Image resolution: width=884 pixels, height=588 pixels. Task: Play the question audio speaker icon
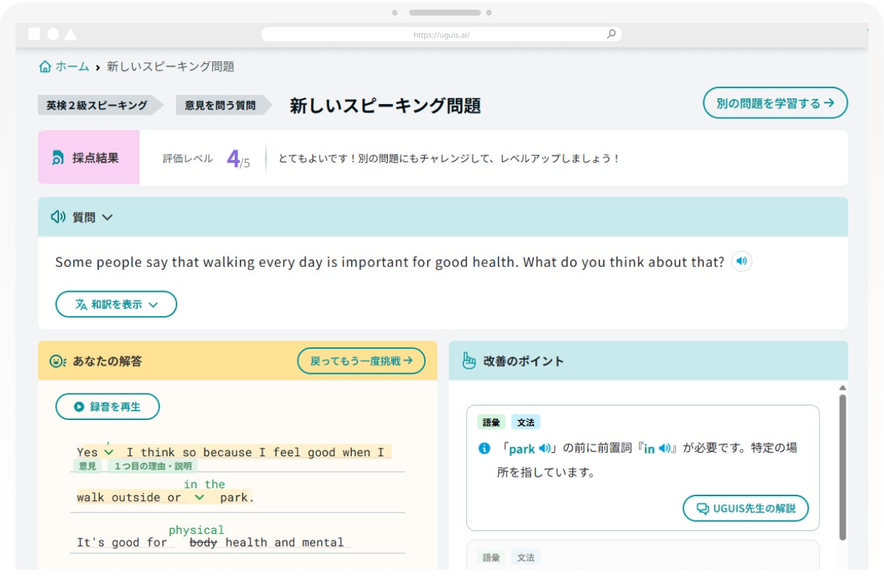click(x=742, y=262)
